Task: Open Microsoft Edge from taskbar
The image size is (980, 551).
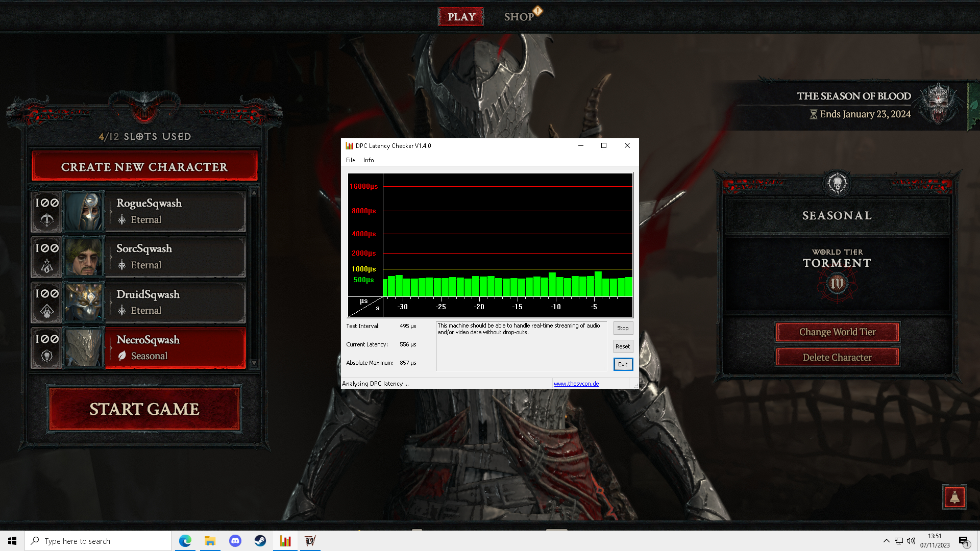Action: pyautogui.click(x=185, y=541)
